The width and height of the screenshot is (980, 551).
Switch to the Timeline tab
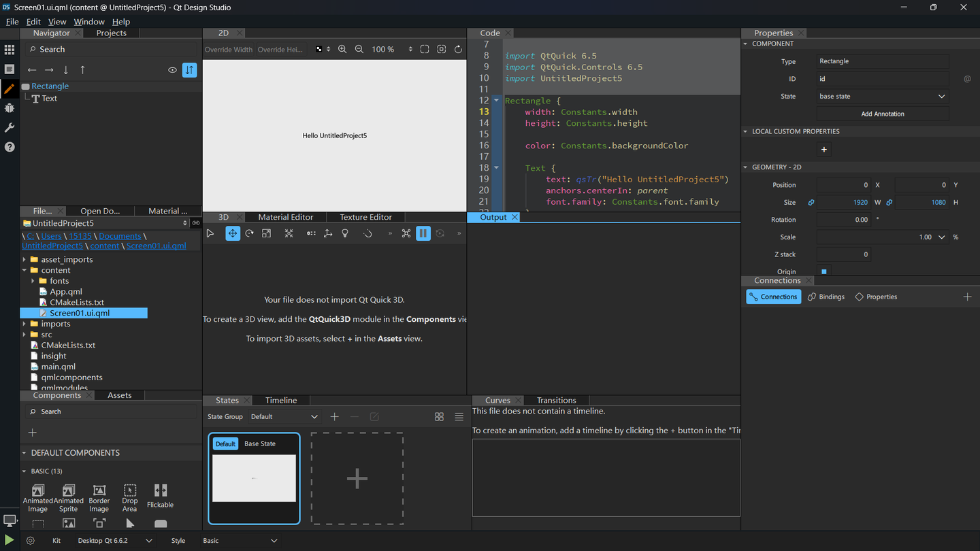pyautogui.click(x=281, y=400)
